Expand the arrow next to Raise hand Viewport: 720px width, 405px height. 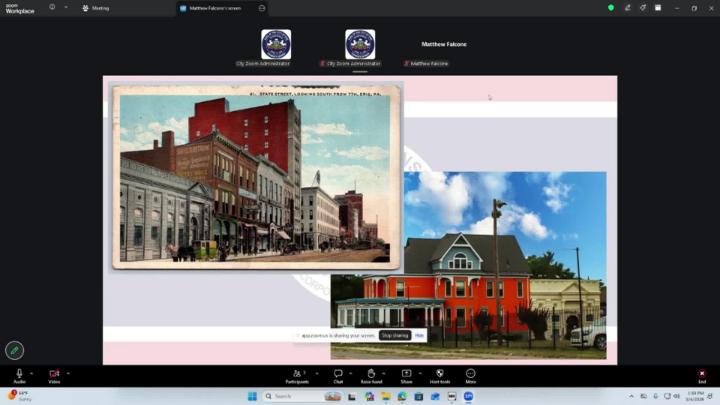(x=384, y=373)
